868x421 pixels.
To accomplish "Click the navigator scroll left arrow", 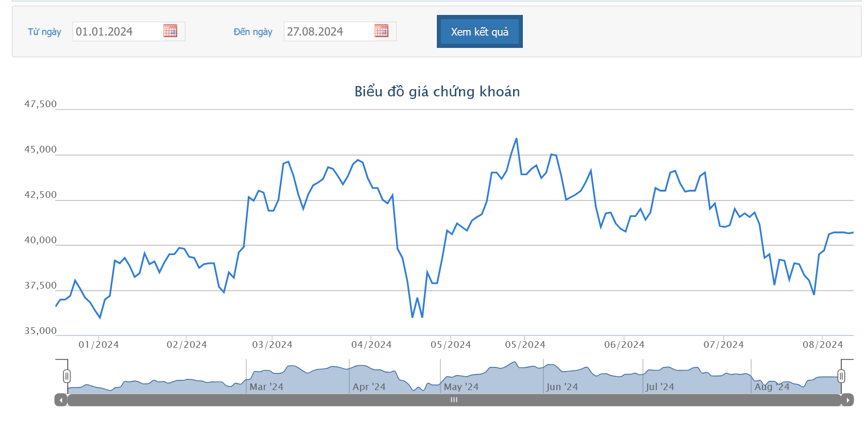I will click(x=61, y=400).
